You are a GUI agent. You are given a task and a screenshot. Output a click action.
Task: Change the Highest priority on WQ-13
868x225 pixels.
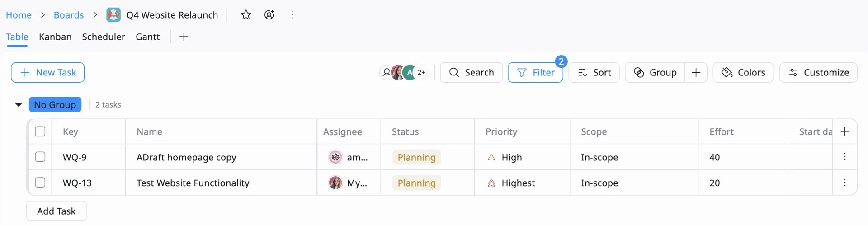(x=518, y=183)
